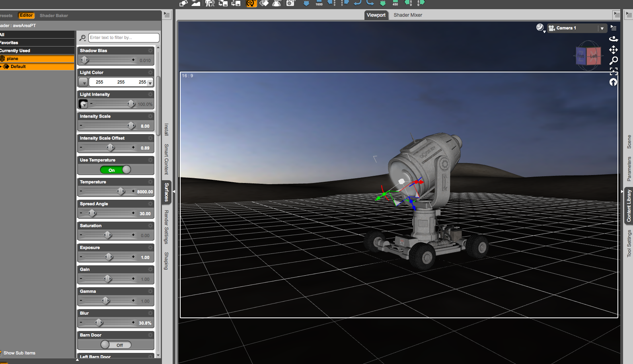Click the Intensity Scale slider handle
Viewport: 633px width, 364px height.
click(x=131, y=126)
